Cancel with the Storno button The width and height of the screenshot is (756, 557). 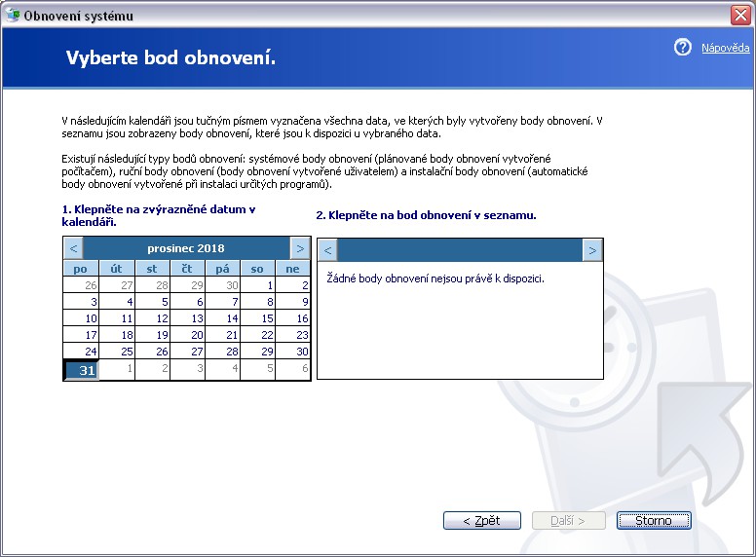pyautogui.click(x=654, y=520)
